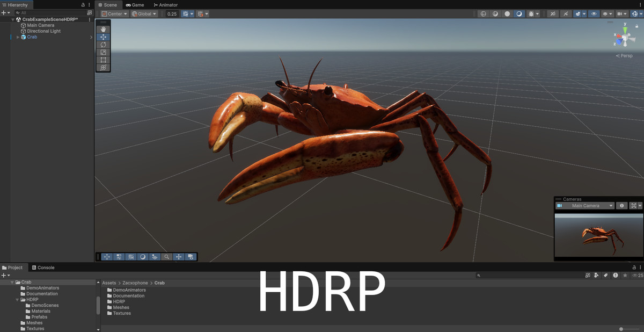Collapse the HDRP folder in Project tree

click(x=17, y=300)
